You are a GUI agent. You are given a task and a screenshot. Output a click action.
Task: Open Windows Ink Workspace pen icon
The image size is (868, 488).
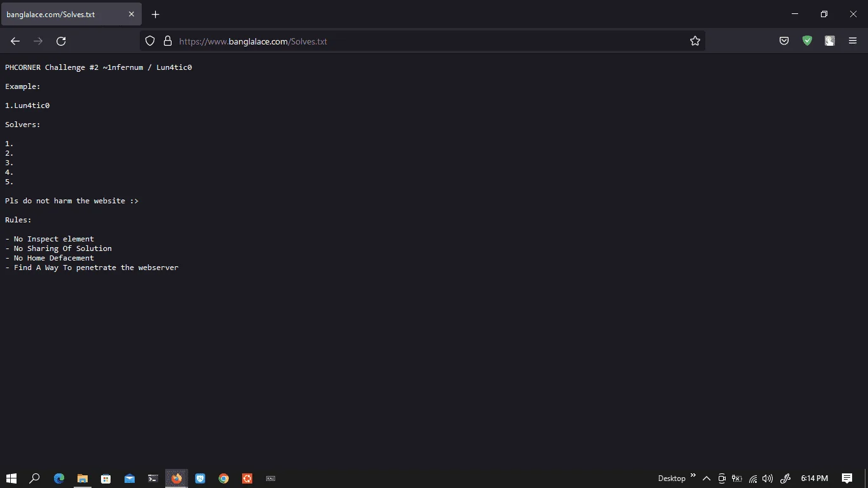785,478
